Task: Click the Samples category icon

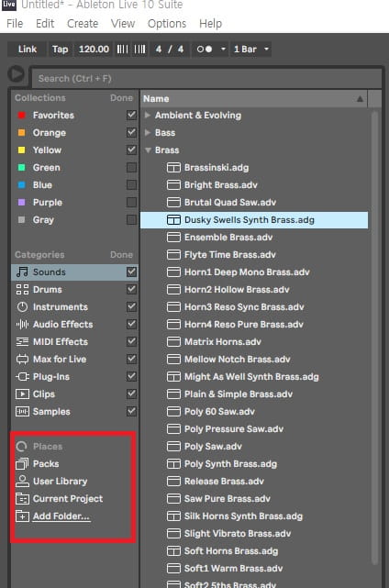Action: 22,411
